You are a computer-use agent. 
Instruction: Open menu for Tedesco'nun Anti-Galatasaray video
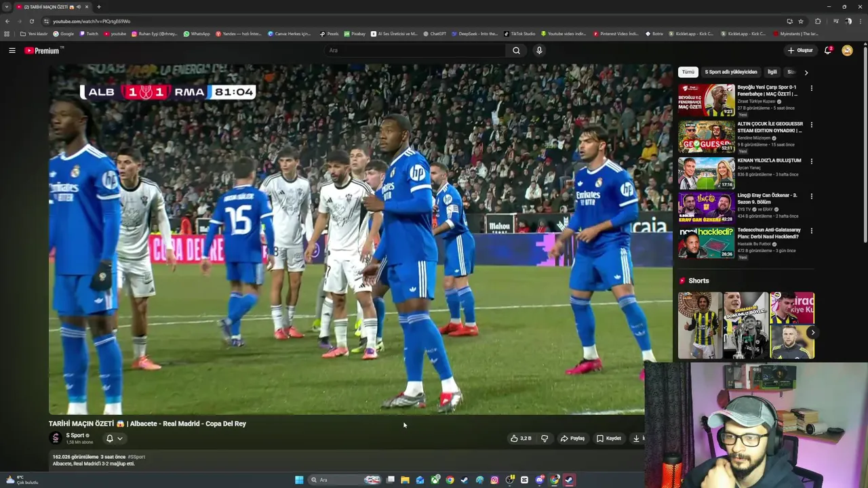811,231
